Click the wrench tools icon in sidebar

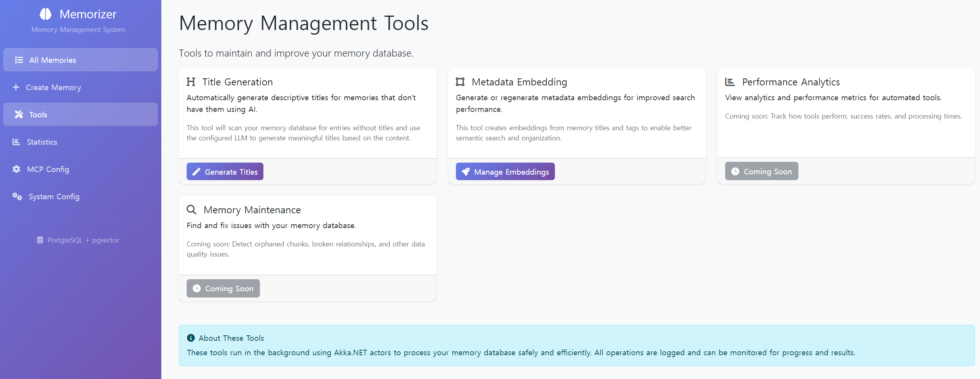tap(19, 115)
